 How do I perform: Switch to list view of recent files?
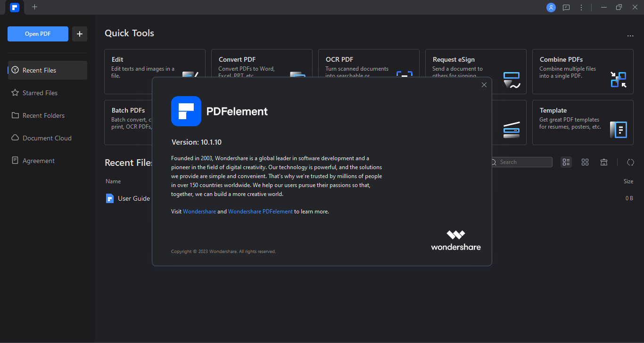point(566,162)
